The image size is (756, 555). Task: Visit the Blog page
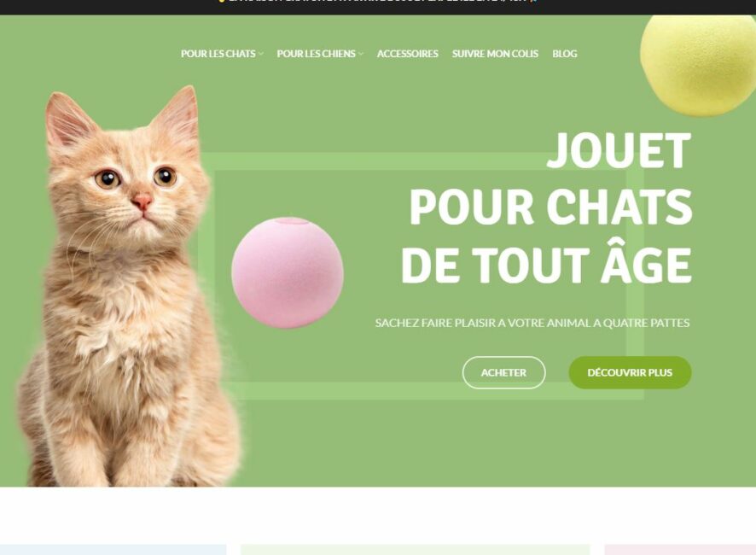565,54
